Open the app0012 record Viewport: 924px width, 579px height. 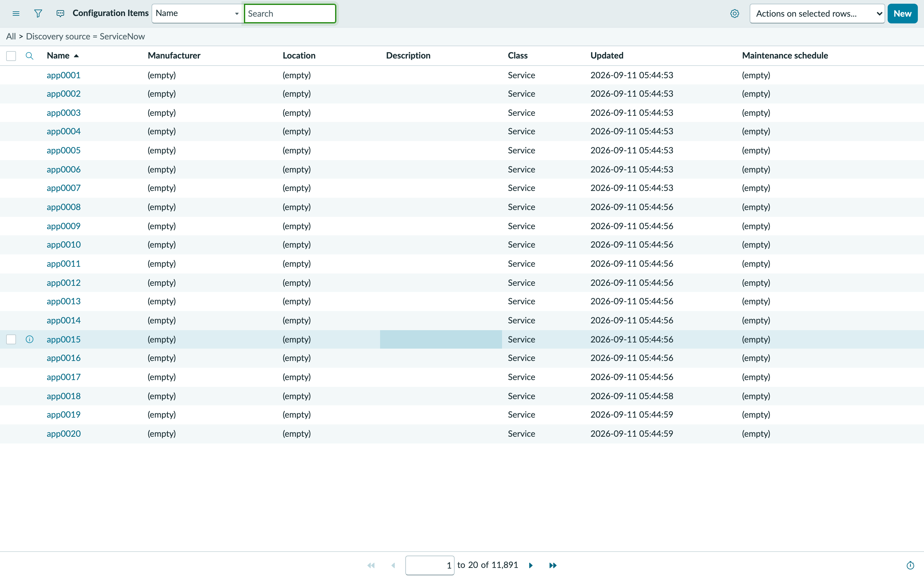click(63, 283)
